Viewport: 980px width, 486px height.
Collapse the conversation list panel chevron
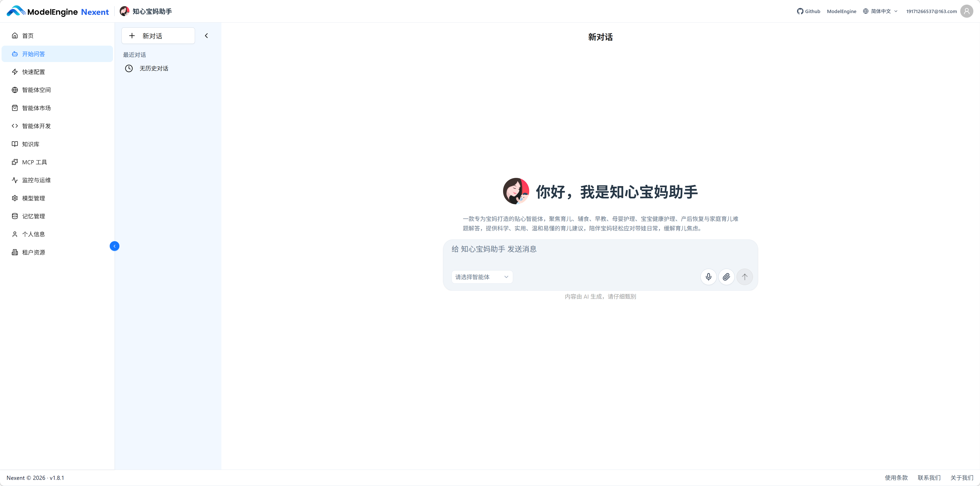point(206,36)
